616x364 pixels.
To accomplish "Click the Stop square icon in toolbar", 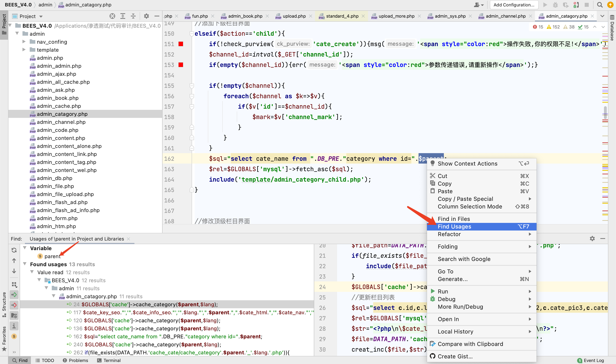I will (587, 5).
